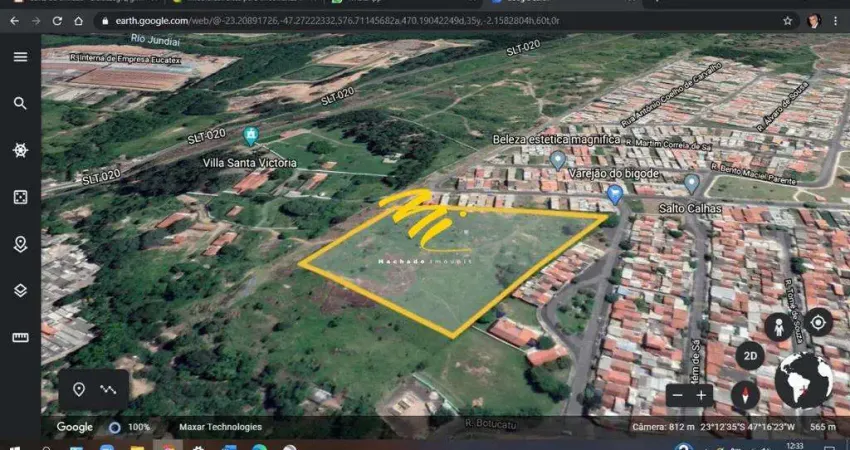Go back in browser history
The image size is (850, 450).
coord(15,21)
